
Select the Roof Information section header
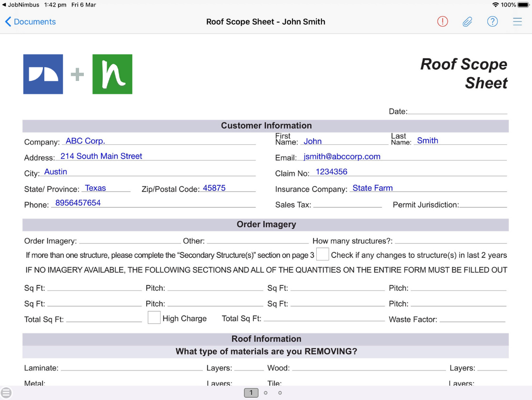tap(266, 339)
